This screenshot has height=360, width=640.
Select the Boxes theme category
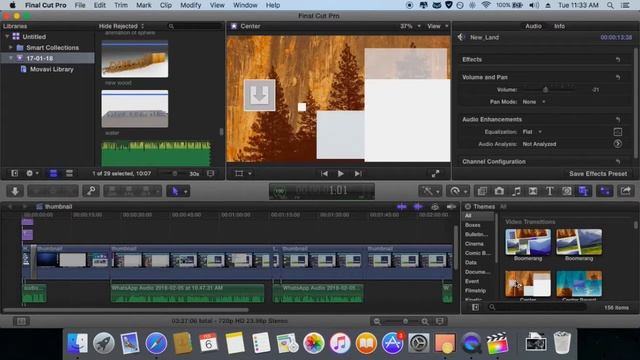pos(472,225)
